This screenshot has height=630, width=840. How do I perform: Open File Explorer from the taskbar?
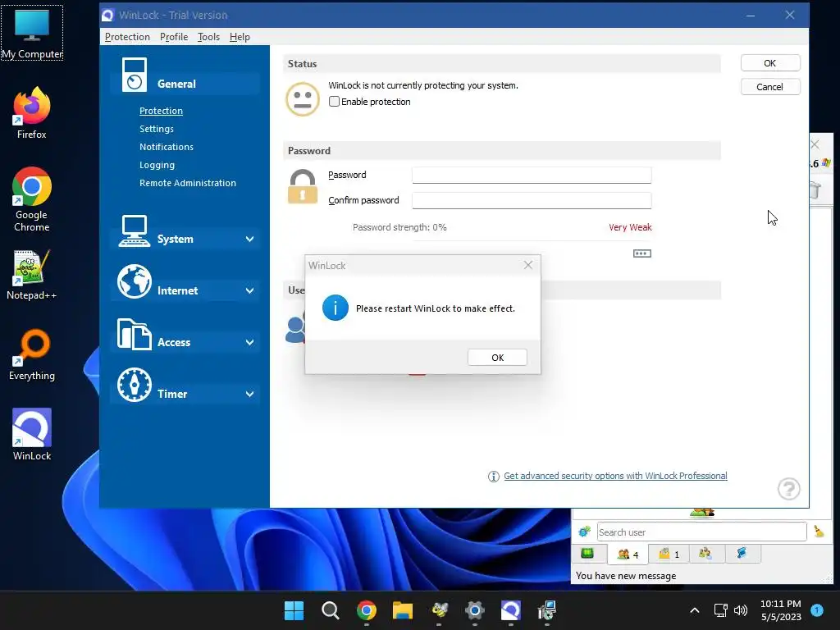click(402, 610)
